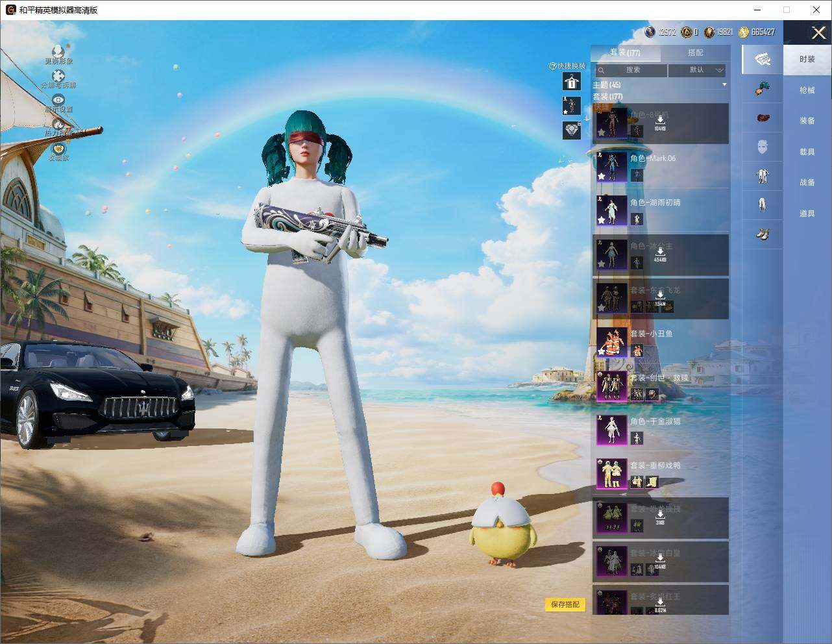Open the 载具 vehicles section
This screenshot has width=832, height=644.
tap(807, 152)
